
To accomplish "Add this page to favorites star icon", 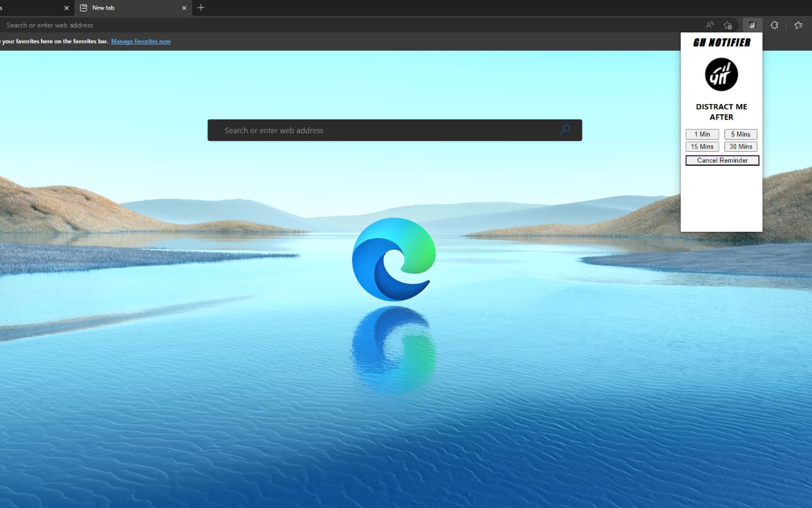I will [728, 25].
